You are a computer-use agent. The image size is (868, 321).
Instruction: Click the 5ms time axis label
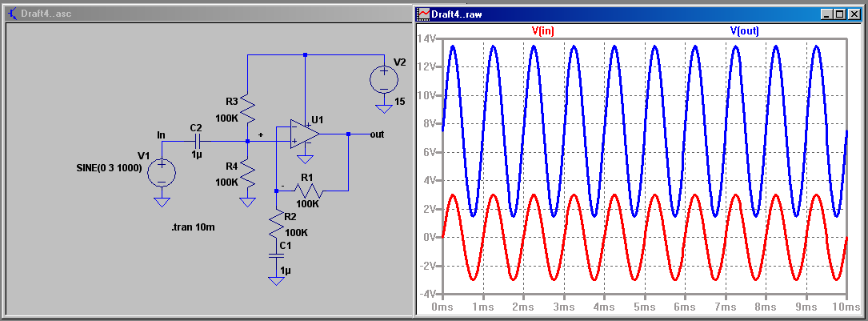(644, 307)
